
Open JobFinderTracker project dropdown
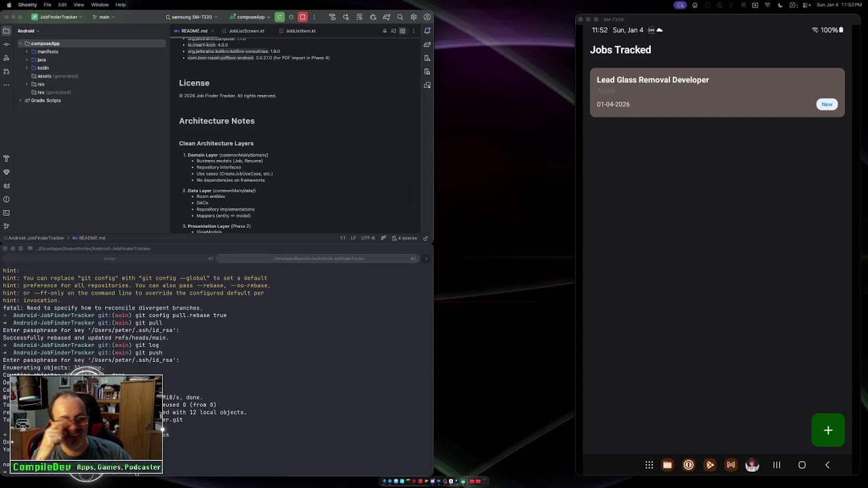tap(58, 17)
